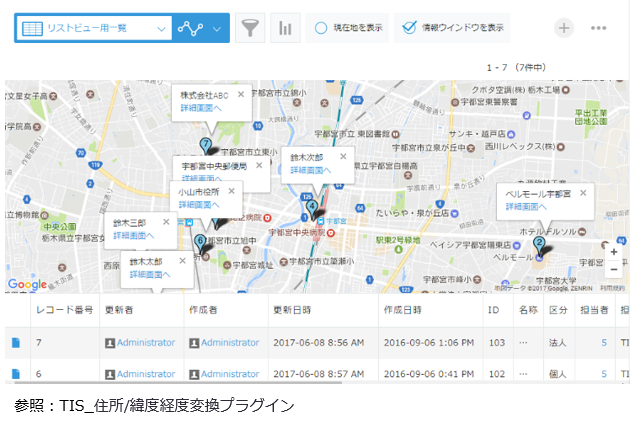Screen dimensions: 639x423
Task: Click the graph view icon
Action: click(x=190, y=28)
